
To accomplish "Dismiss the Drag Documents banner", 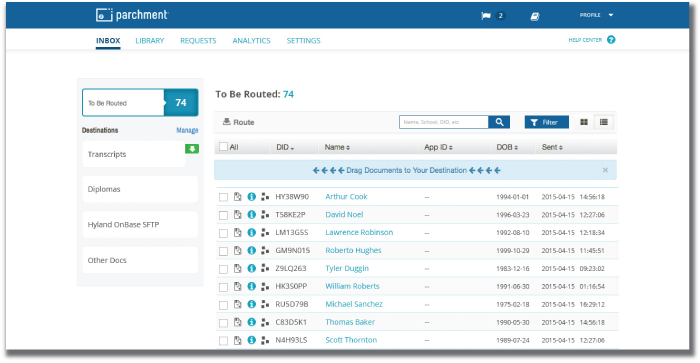I will point(605,170).
